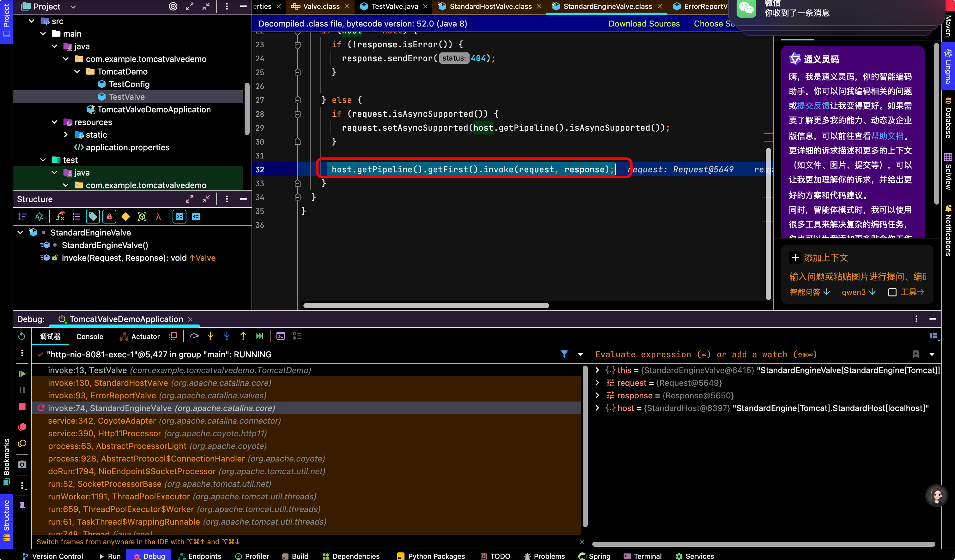Open the qwen3 model dropdown
955x560 pixels.
858,292
